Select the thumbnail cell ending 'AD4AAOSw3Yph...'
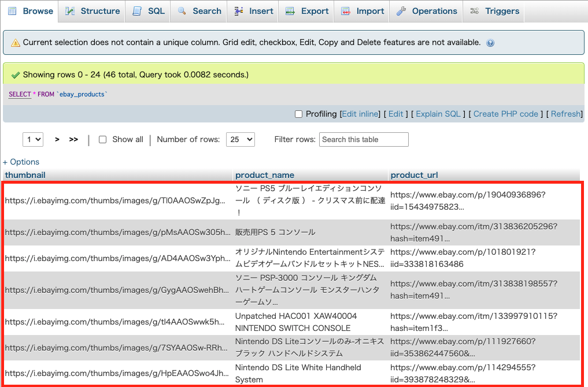Image resolution: width=588 pixels, height=387 pixels. pos(118,259)
